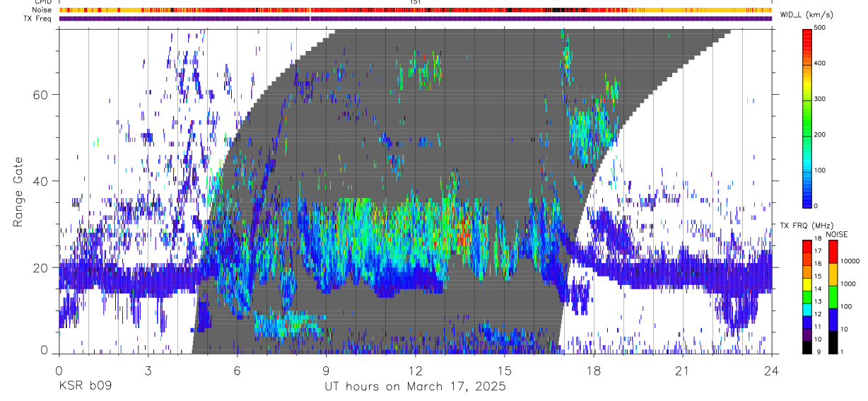This screenshot has height=401, width=868.
Task: Click the "Range Gate" y-axis title
Action: coord(19,193)
